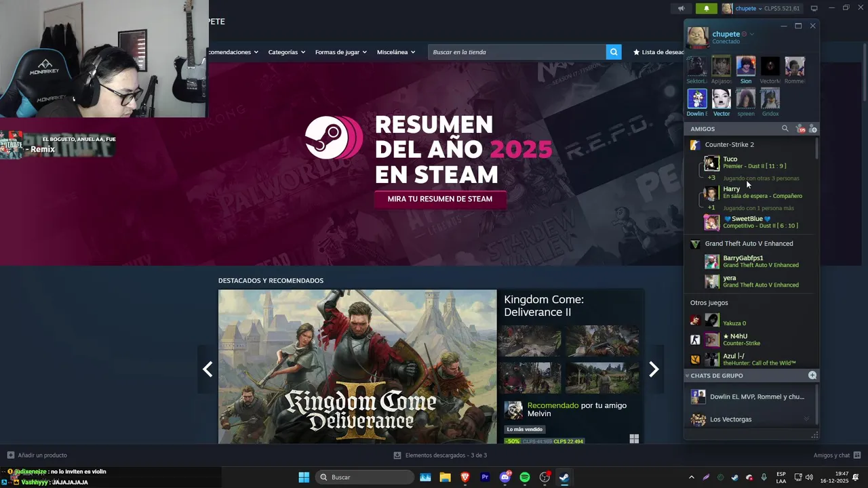This screenshot has width=868, height=488.
Task: Expand the Formas de jugar menu
Action: click(340, 52)
